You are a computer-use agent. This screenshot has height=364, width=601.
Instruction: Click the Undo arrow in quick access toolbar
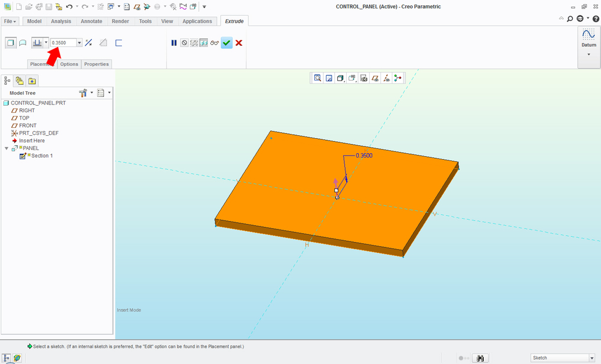(x=69, y=7)
